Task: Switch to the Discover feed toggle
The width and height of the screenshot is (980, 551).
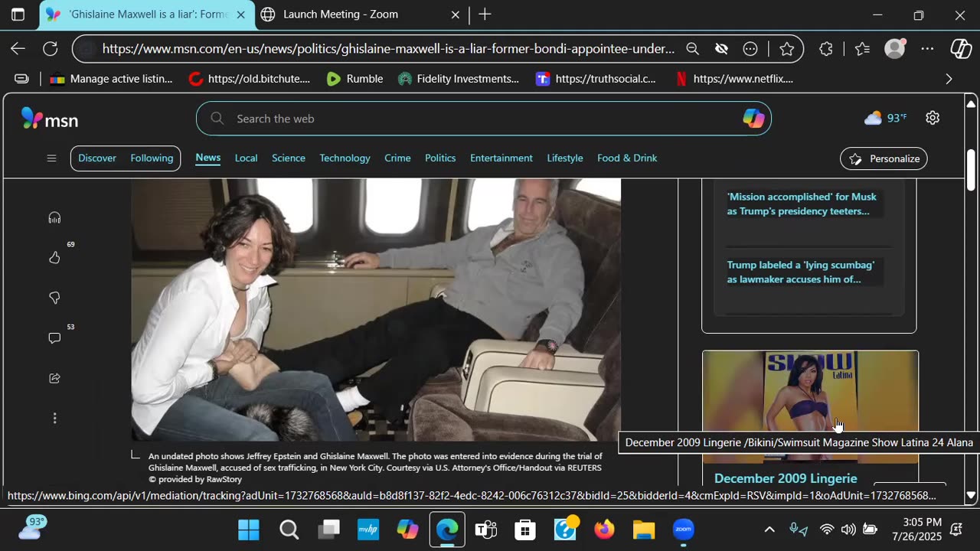Action: pyautogui.click(x=97, y=158)
